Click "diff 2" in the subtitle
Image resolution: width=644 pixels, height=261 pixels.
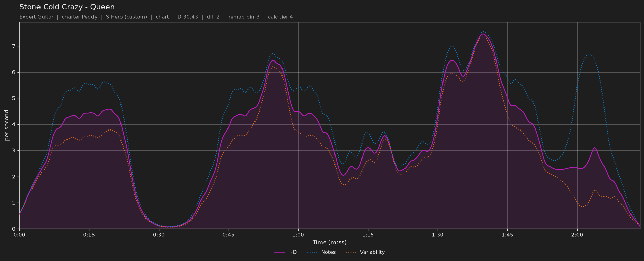tap(213, 17)
